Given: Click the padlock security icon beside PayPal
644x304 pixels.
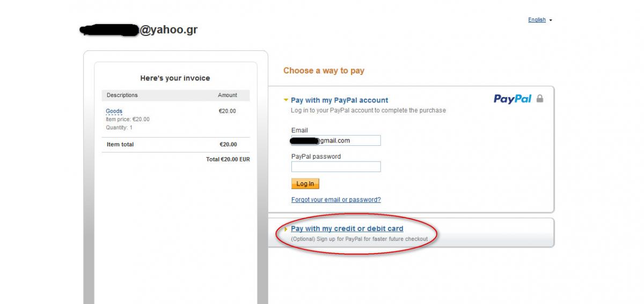Looking at the screenshot, I should [540, 99].
